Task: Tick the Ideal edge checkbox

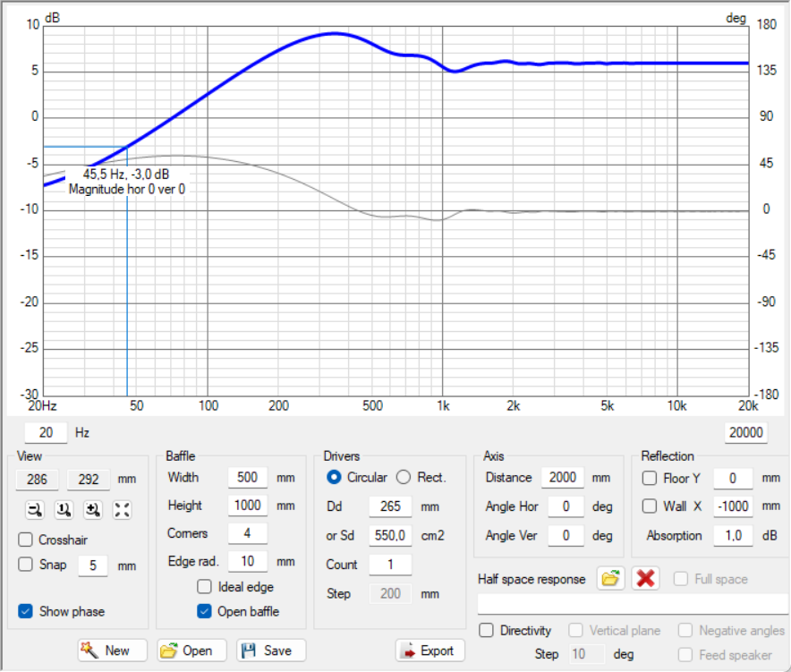Action: [x=204, y=587]
